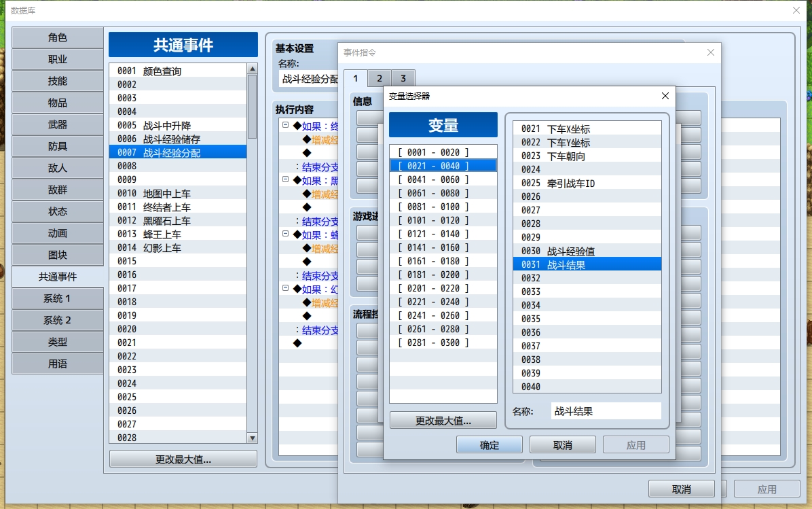The image size is (812, 509).
Task: Select common event 0010 地图中上车
Action: (178, 193)
